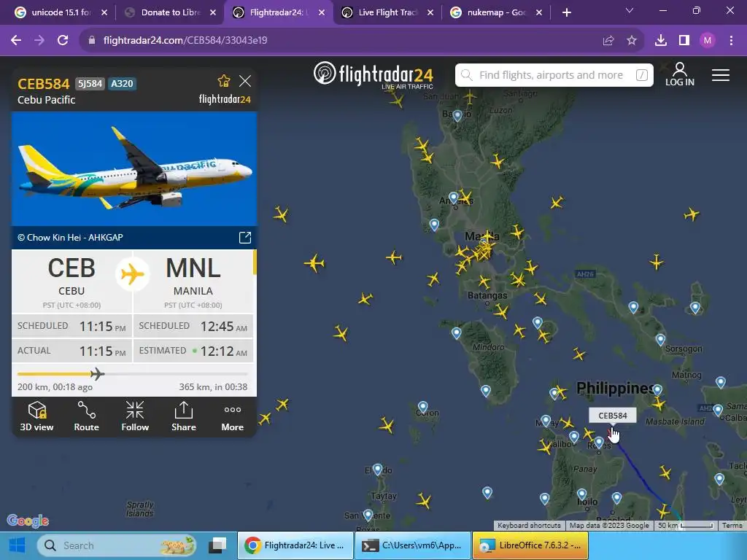Click the Find flights search field
747x560 pixels.
tap(554, 75)
